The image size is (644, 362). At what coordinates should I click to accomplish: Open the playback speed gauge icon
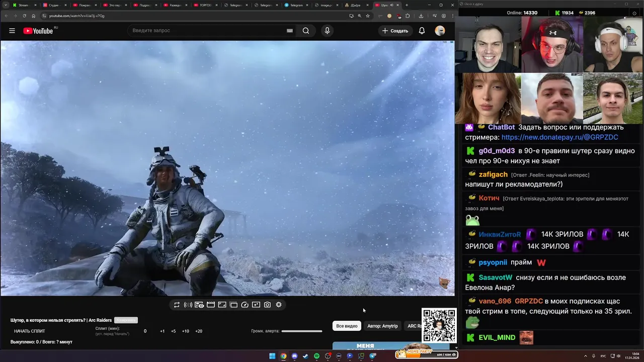click(245, 305)
